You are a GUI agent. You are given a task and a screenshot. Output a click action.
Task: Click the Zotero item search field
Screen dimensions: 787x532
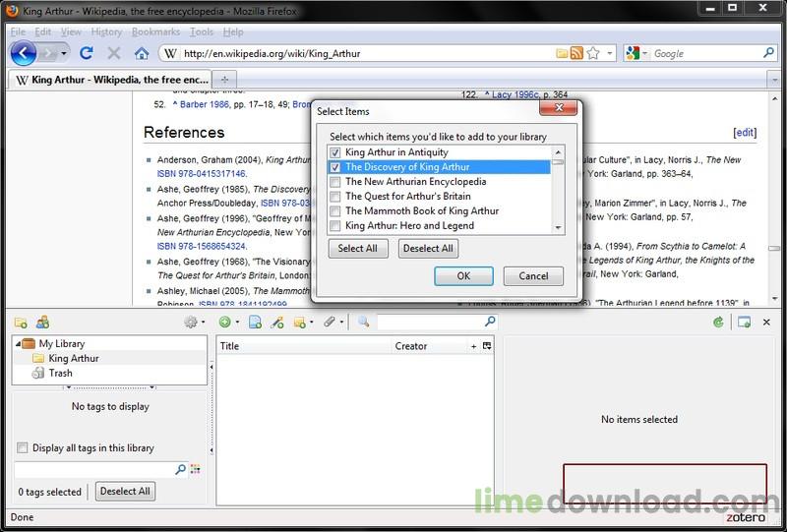[437, 322]
